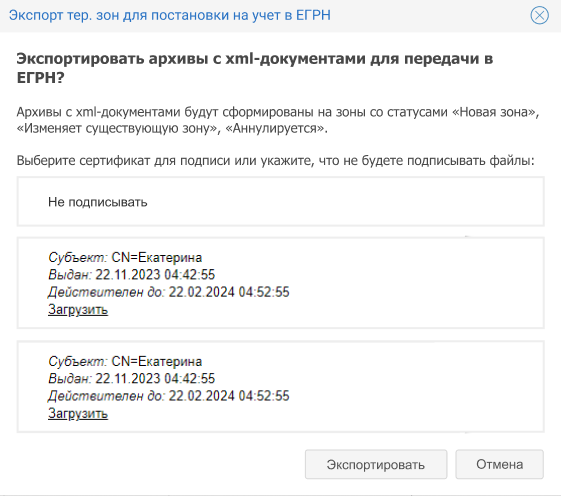Image resolution: width=561 pixels, height=496 pixels.
Task: Open 'Загрузить' link in first certificate
Action: [x=78, y=310]
